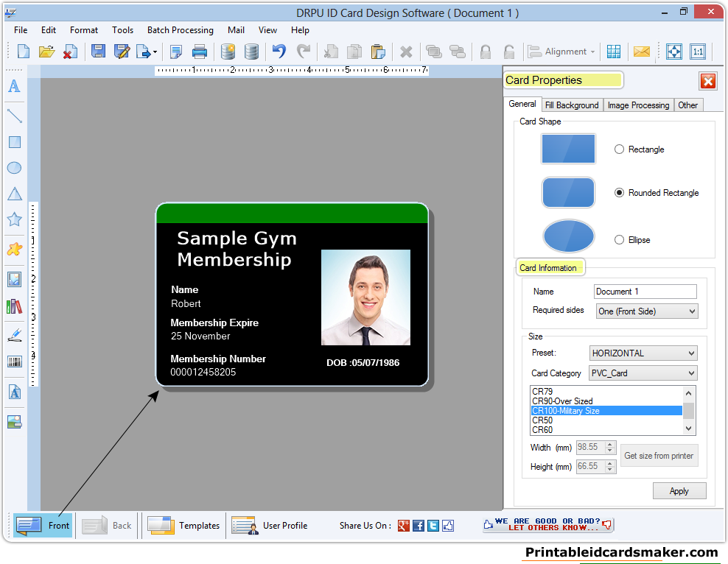Open the Required sides dropdown
Image resolution: width=728 pixels, height=564 pixels.
647,311
